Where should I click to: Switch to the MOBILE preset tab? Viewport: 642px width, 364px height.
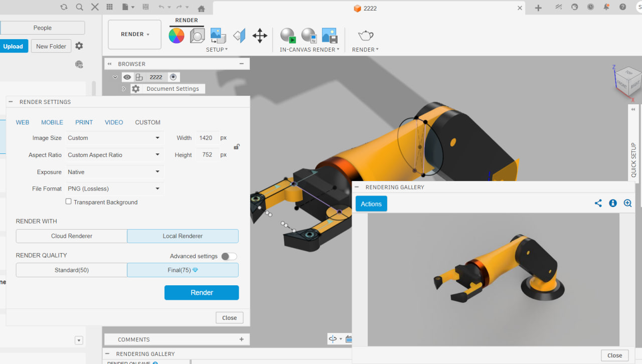pos(52,122)
